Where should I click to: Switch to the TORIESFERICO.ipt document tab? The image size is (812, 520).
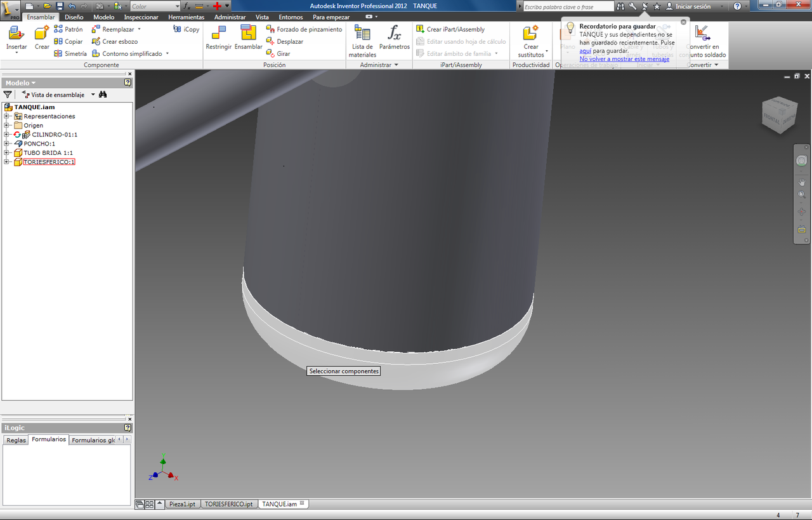tap(228, 504)
